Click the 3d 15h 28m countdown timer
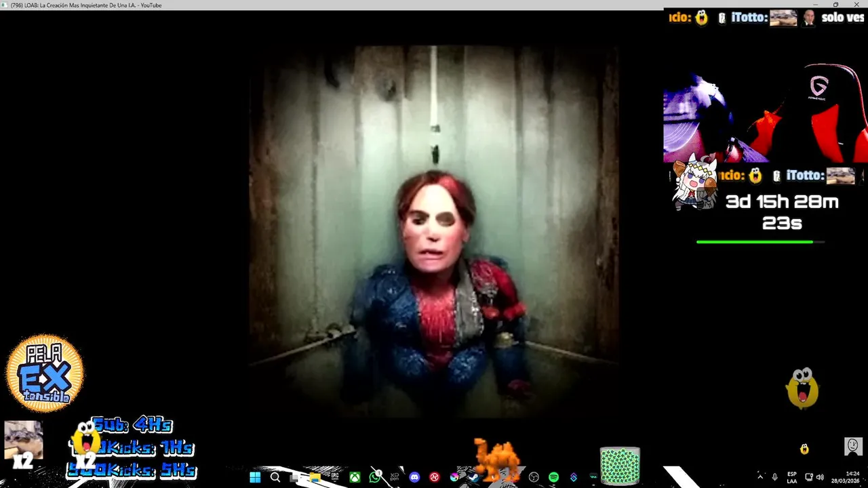Screen dimensions: 868x488 pos(782,212)
